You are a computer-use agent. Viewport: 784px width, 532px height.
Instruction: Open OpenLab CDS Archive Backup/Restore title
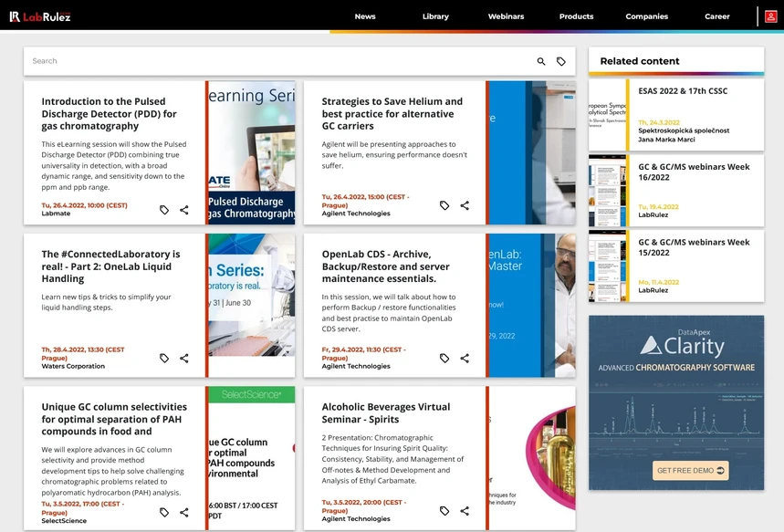pos(385,266)
